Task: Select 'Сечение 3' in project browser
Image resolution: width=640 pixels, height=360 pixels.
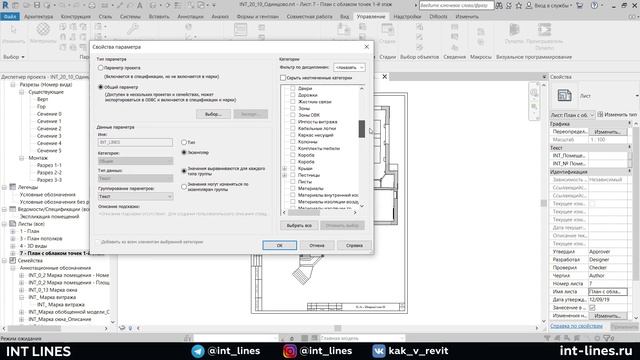Action: pos(49,136)
